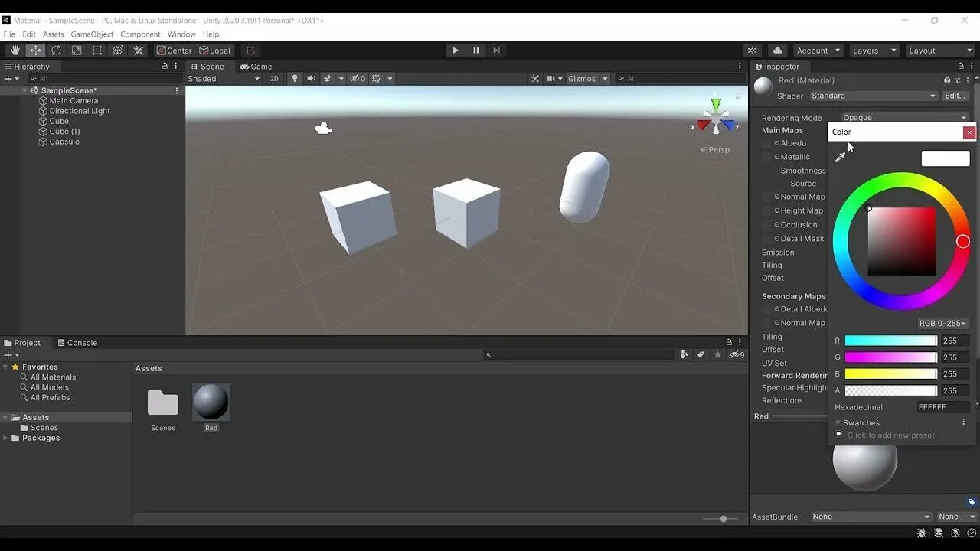
Task: Toggle hidden objects visibility in scene
Action: [358, 79]
